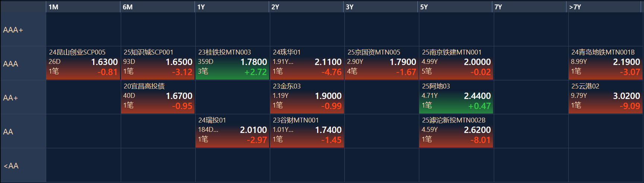Open the 24青岛地铁MTN001B bond cell
644x183 pixels.
(606, 63)
